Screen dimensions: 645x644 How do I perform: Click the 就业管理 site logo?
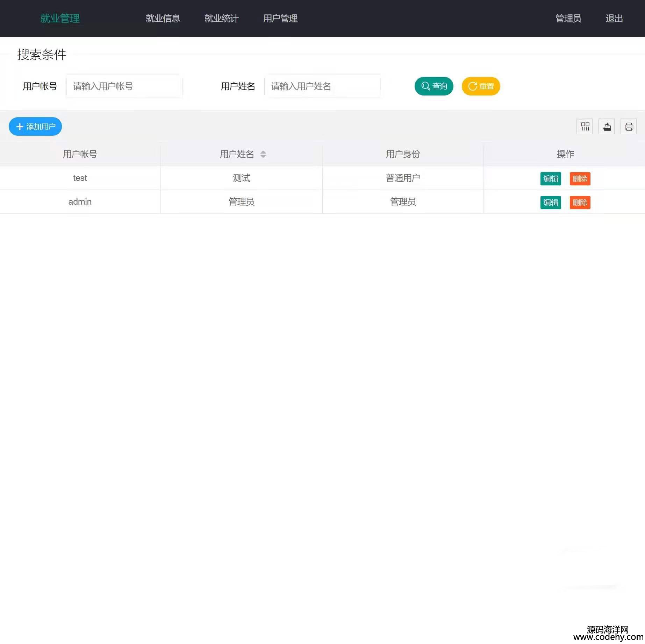pyautogui.click(x=60, y=19)
